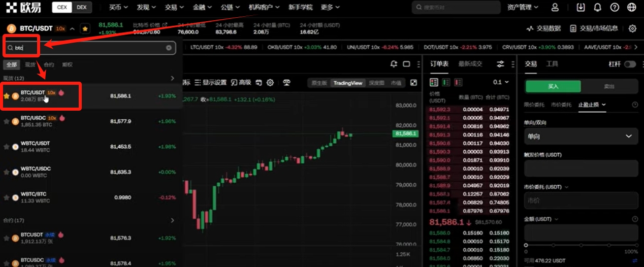Screen dimensions: 644x267
Task: Toggle star for WBTC/USDC row
Action: tap(7, 172)
